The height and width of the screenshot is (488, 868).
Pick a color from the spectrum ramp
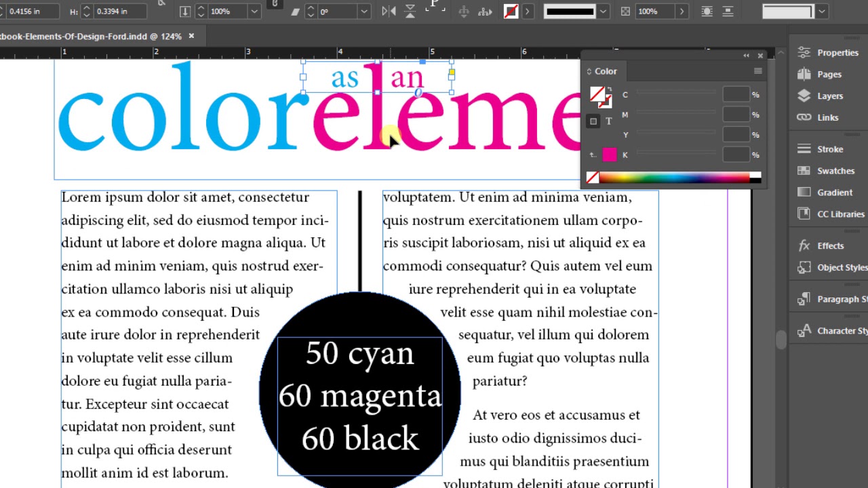click(x=674, y=178)
